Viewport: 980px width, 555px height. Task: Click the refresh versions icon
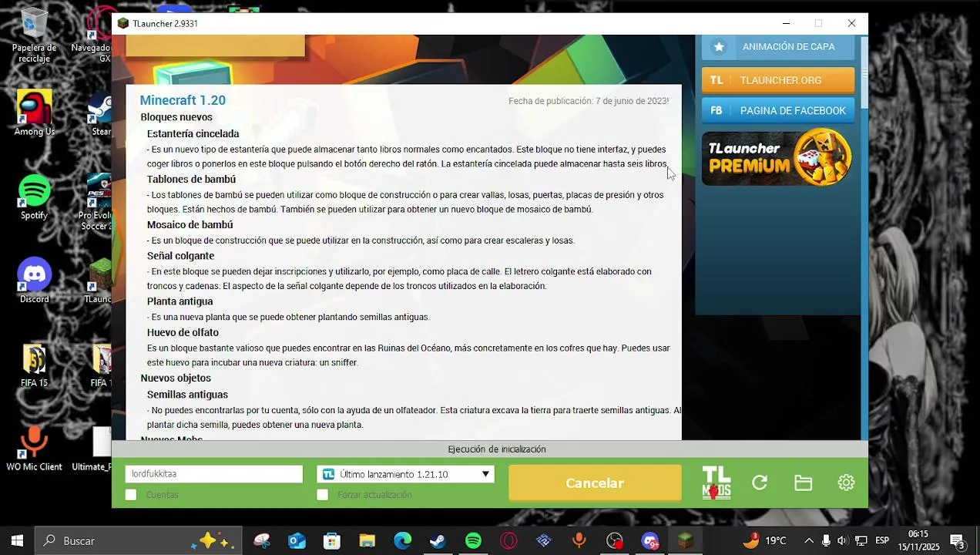point(760,483)
